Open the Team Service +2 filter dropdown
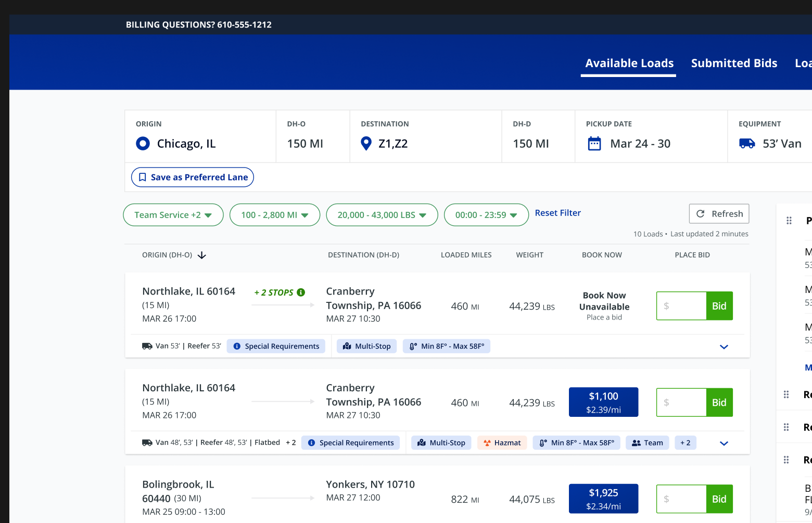The height and width of the screenshot is (523, 812). pos(173,215)
